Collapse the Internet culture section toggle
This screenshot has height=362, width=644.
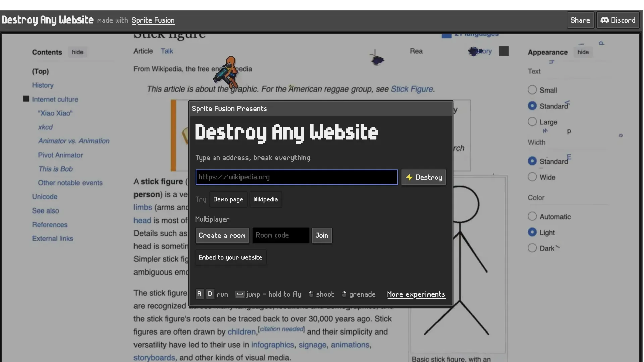tap(26, 99)
